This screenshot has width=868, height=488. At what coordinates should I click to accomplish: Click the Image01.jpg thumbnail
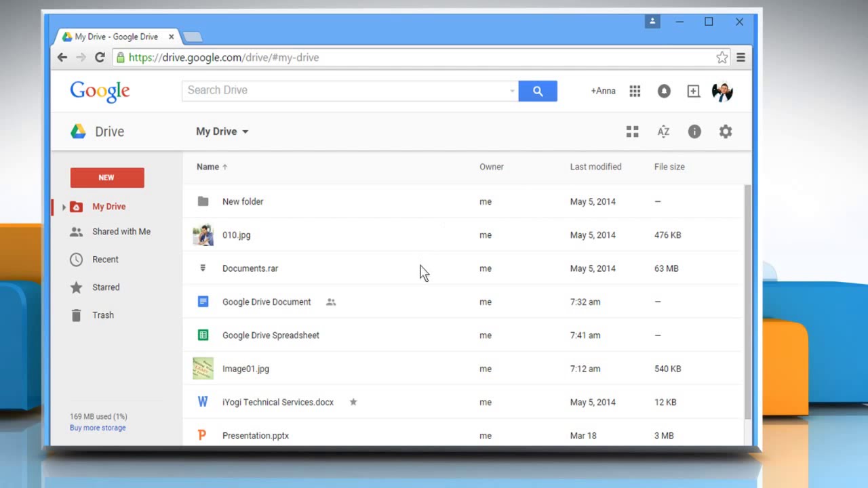coord(203,369)
